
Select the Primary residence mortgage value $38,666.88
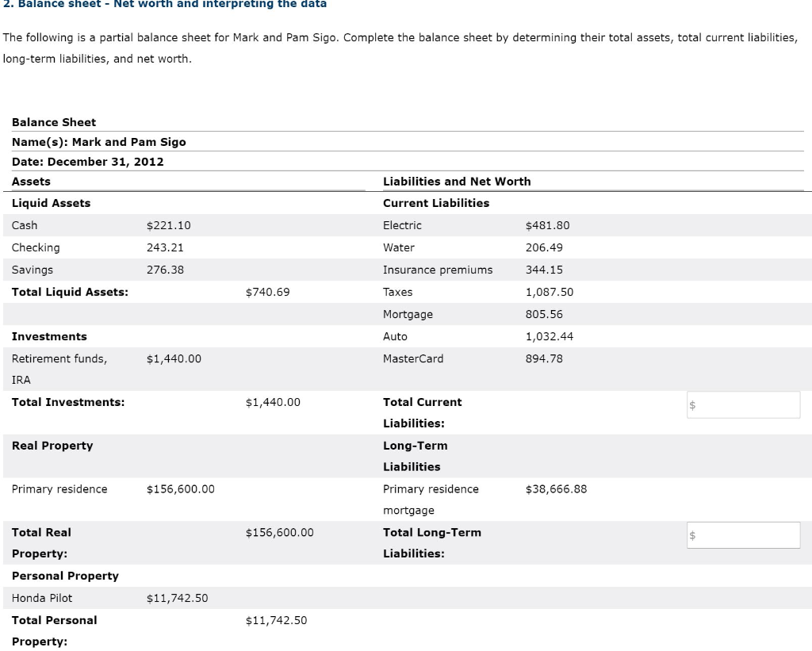(x=556, y=489)
